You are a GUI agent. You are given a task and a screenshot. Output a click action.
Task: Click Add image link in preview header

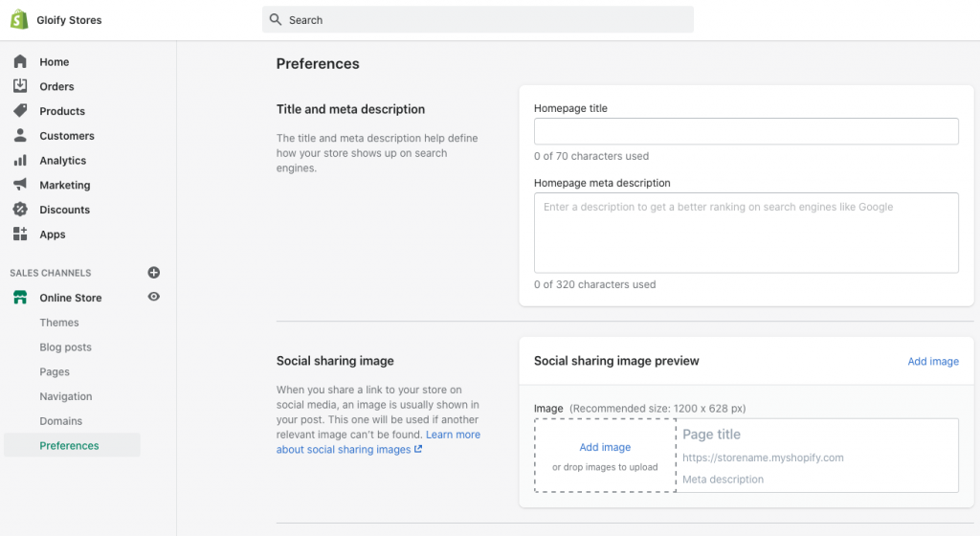pos(932,361)
